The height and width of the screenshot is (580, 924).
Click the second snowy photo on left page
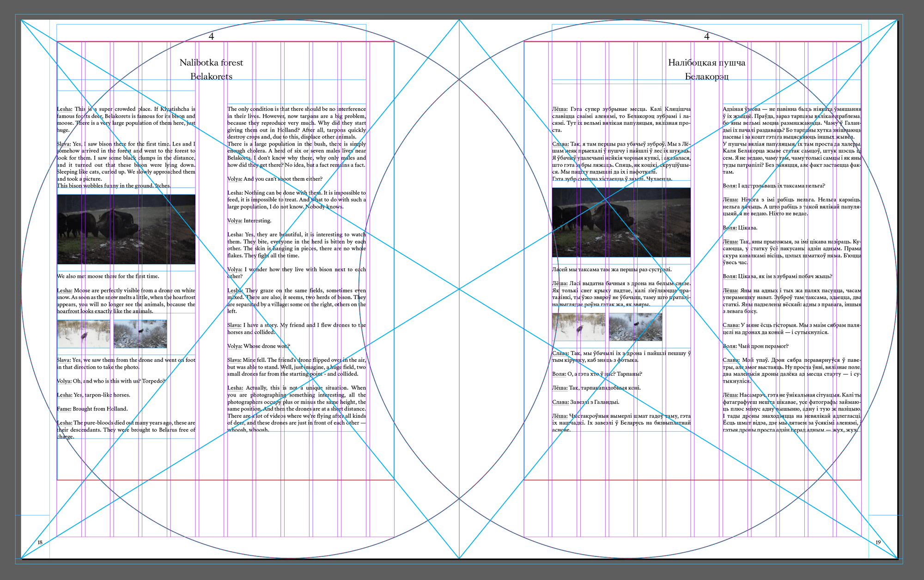pyautogui.click(x=140, y=334)
